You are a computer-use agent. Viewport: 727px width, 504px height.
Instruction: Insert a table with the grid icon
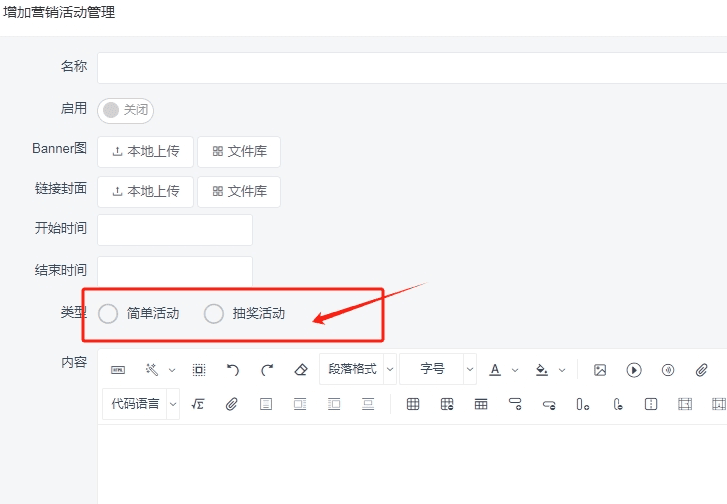(413, 404)
